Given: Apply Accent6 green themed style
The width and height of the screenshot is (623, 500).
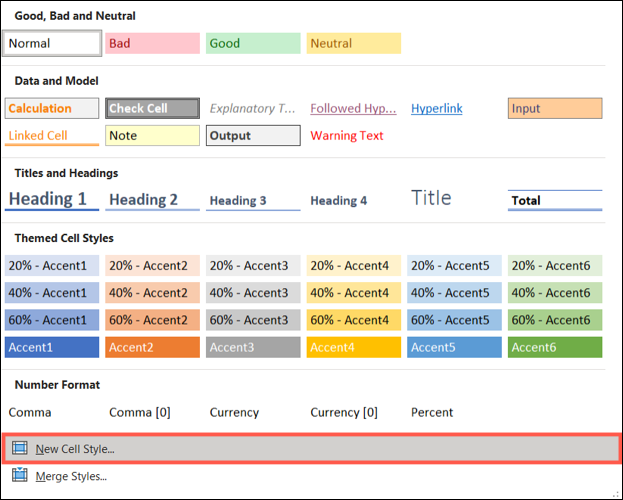Looking at the screenshot, I should point(555,347).
